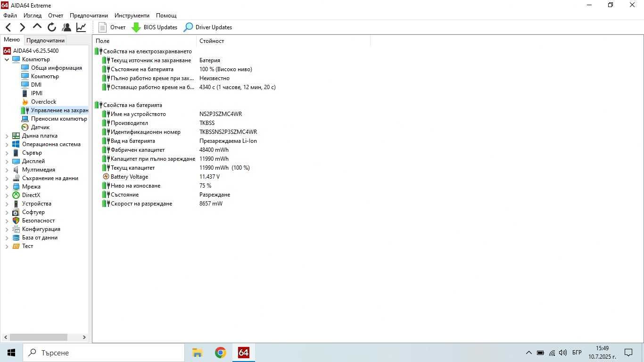This screenshot has width=644, height=362.
Task: Click the Поле column header
Action: pyautogui.click(x=144, y=41)
